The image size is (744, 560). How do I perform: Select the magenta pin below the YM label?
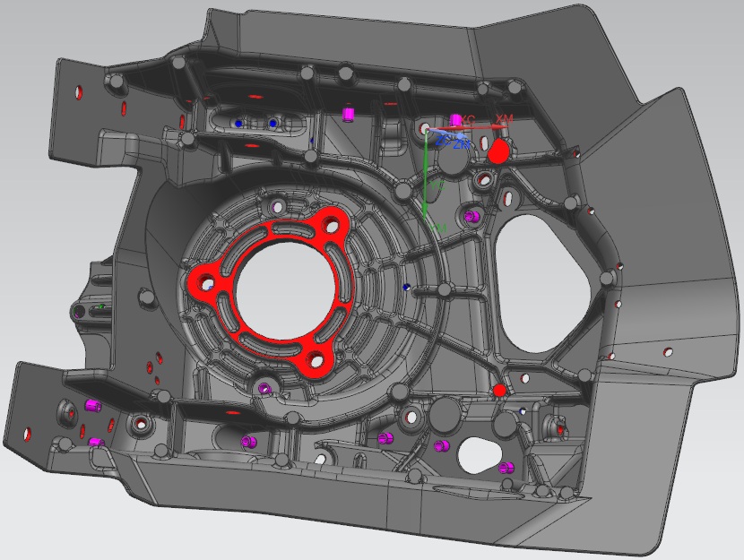tap(473, 217)
